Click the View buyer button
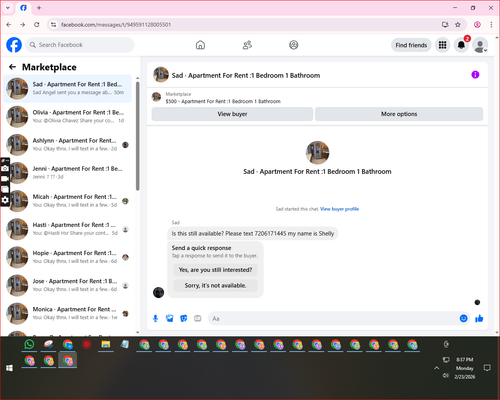 (x=232, y=114)
